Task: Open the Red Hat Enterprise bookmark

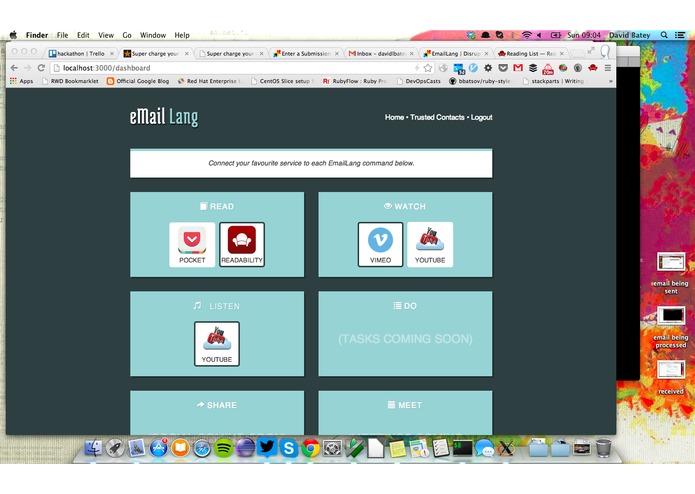Action: tap(210, 81)
